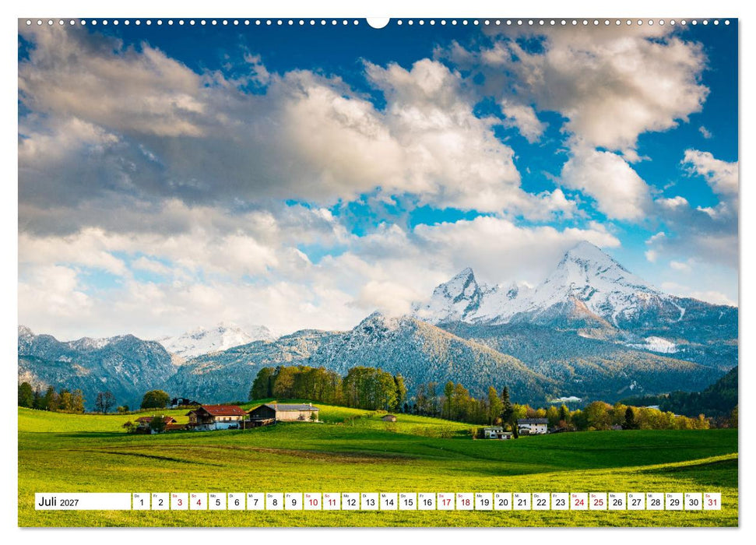
Task: Select day 1 in the calendar strip
Action: click(x=141, y=501)
